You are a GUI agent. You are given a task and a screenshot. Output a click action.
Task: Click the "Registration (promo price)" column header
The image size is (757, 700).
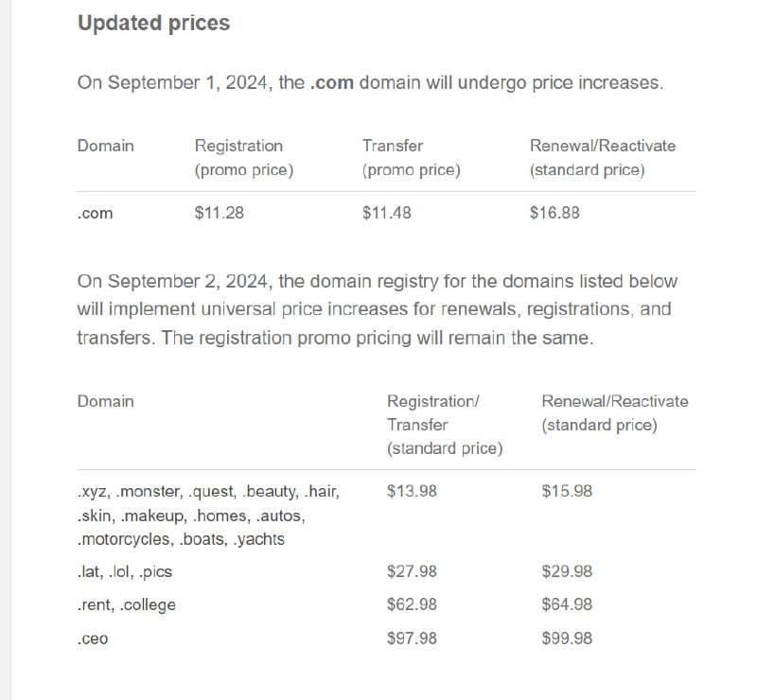pos(244,158)
